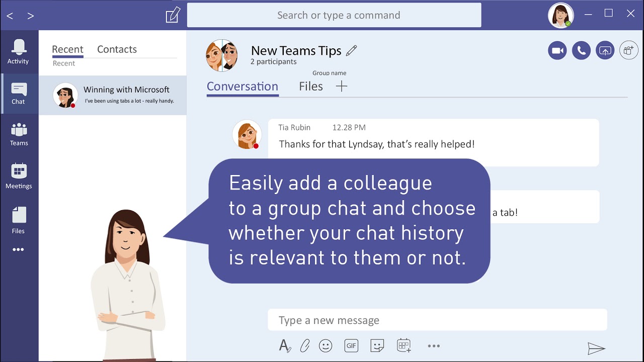
Task: Select the Files tab in chat
Action: point(311,86)
